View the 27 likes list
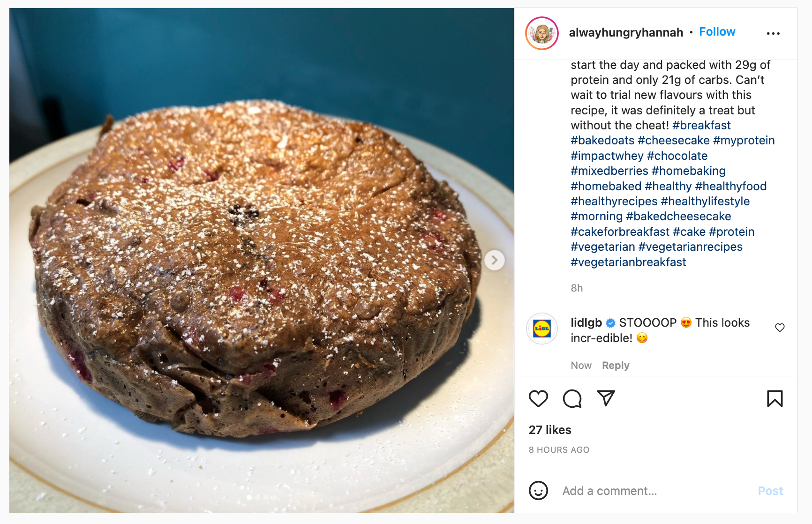The width and height of the screenshot is (812, 524). point(550,430)
